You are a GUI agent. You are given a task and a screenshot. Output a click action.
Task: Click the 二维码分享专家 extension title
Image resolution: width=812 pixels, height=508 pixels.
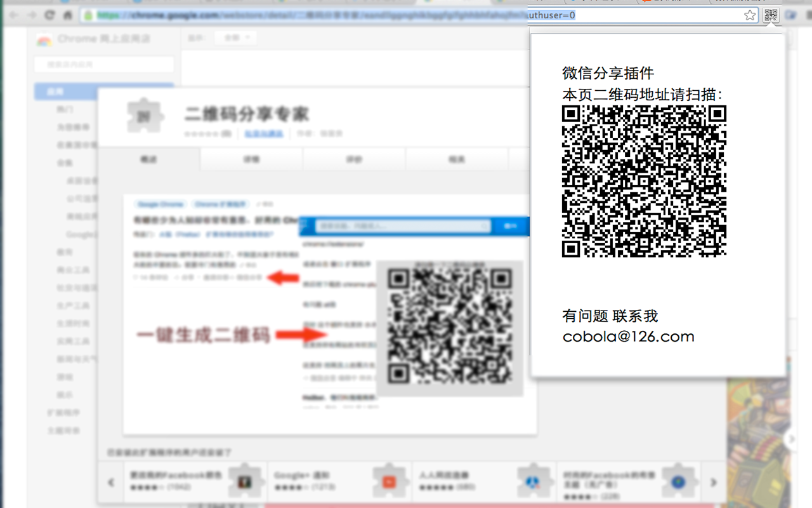(x=247, y=114)
